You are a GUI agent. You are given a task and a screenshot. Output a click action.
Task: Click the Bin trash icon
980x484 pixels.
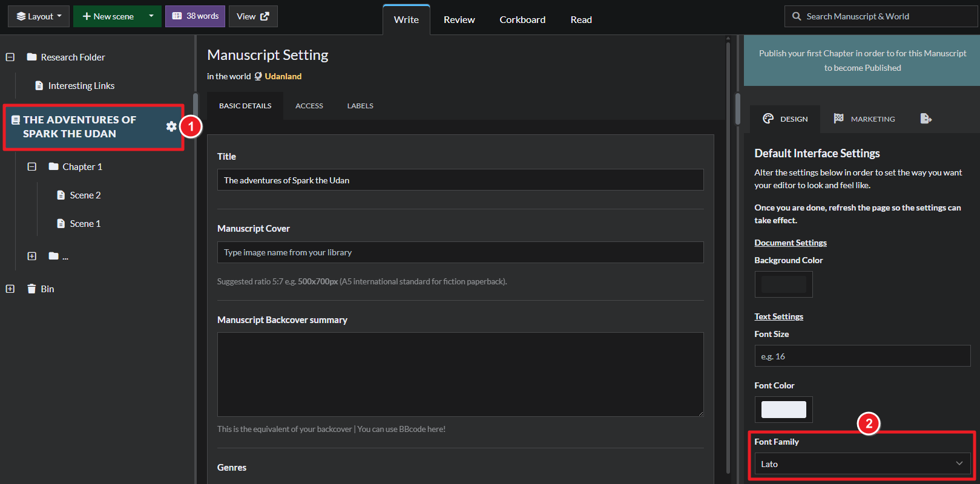click(x=31, y=289)
